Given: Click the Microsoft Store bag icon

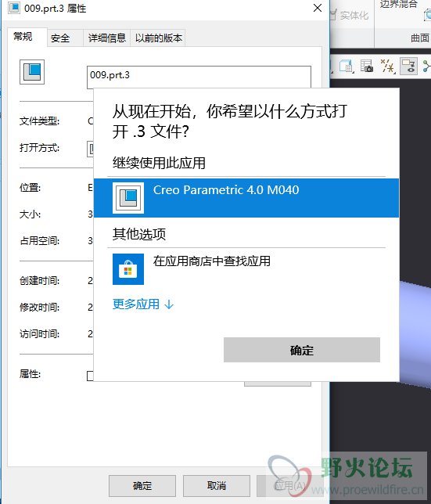Looking at the screenshot, I should point(128,269).
